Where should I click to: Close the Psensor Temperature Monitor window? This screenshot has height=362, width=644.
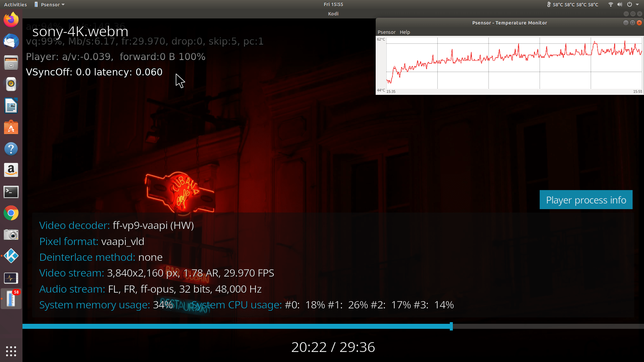(x=639, y=23)
